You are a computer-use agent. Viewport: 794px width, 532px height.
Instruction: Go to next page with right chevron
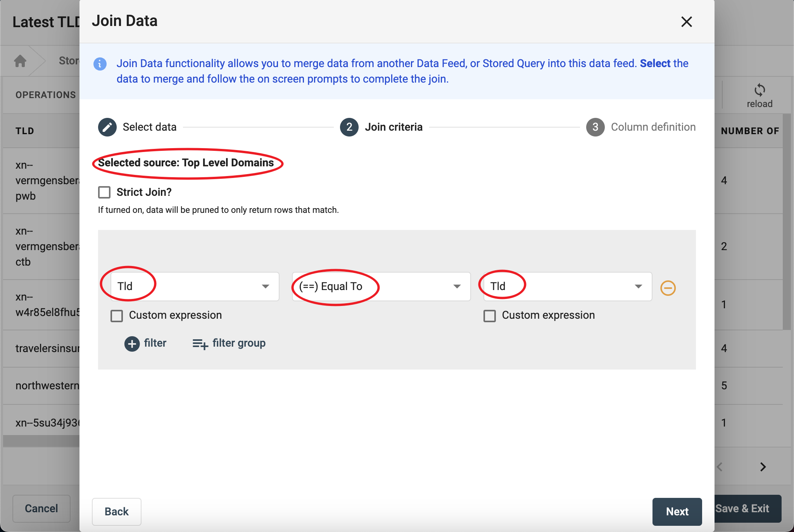click(x=763, y=467)
